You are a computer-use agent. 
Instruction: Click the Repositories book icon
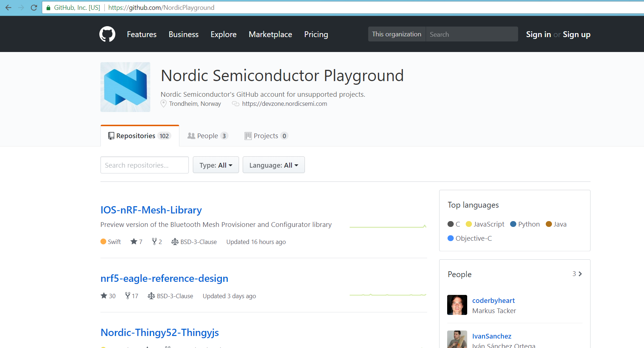click(111, 136)
